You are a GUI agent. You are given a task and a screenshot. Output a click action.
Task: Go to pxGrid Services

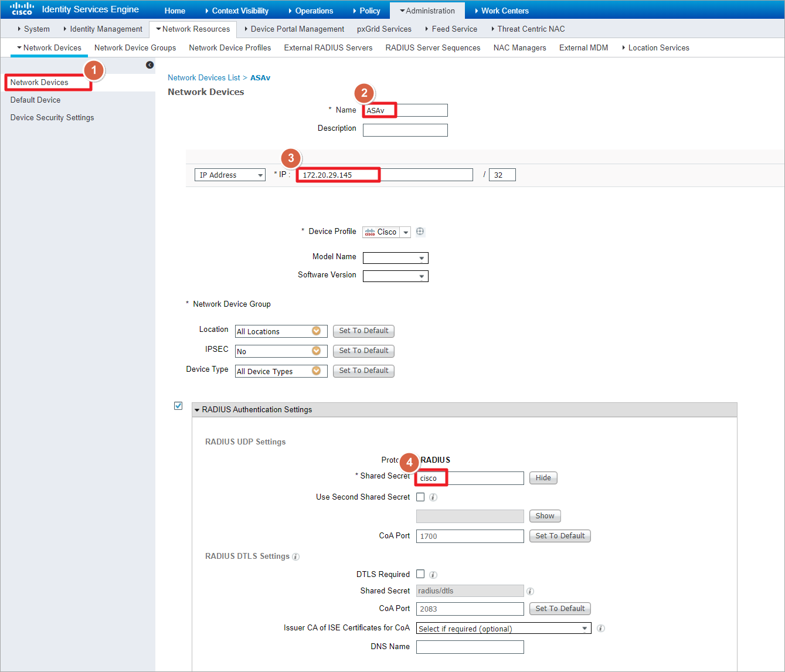tap(384, 29)
